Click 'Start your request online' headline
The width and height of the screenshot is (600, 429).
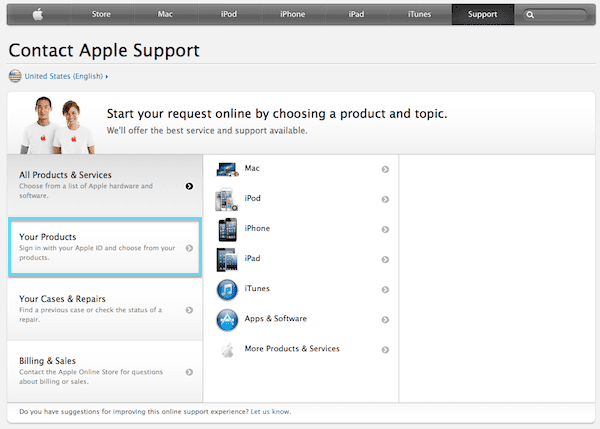pyautogui.click(x=277, y=114)
